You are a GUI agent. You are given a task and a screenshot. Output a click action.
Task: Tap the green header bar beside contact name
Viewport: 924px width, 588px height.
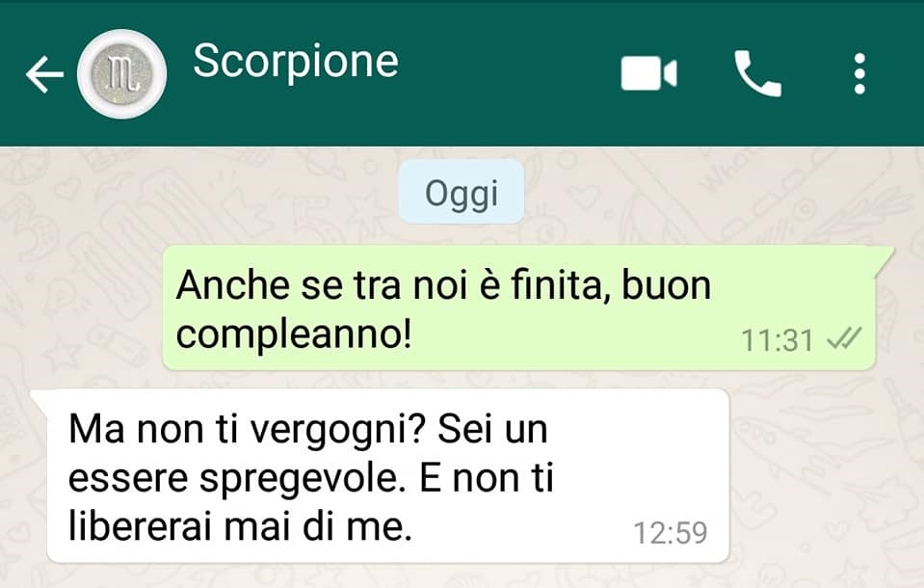507,73
